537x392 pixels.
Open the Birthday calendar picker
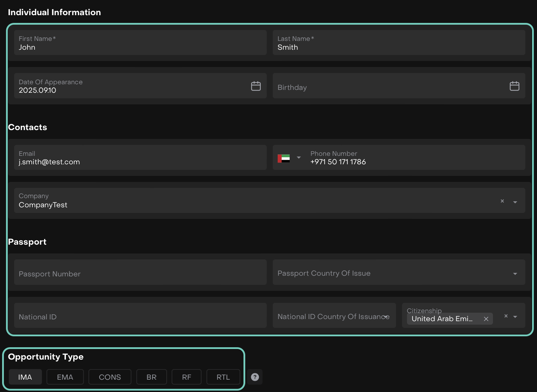coord(514,86)
